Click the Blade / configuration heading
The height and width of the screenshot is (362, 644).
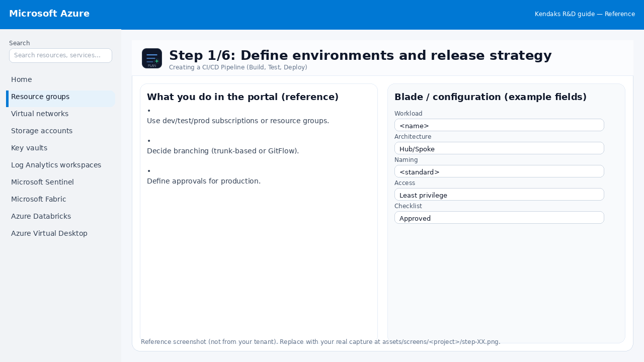pyautogui.click(x=491, y=97)
